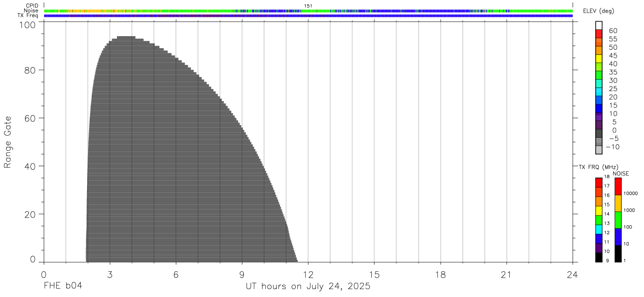This screenshot has width=644, height=297.
Task: Click the 24 tick label on time axis
Action: click(x=573, y=275)
